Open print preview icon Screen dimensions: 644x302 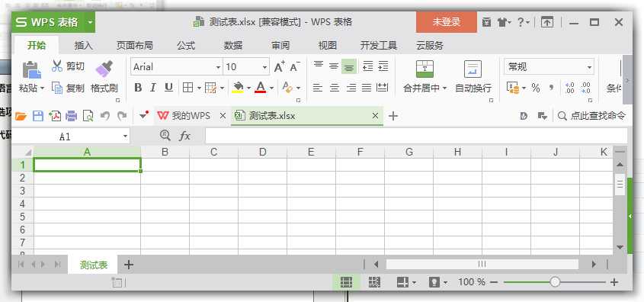pyautogui.click(x=88, y=116)
